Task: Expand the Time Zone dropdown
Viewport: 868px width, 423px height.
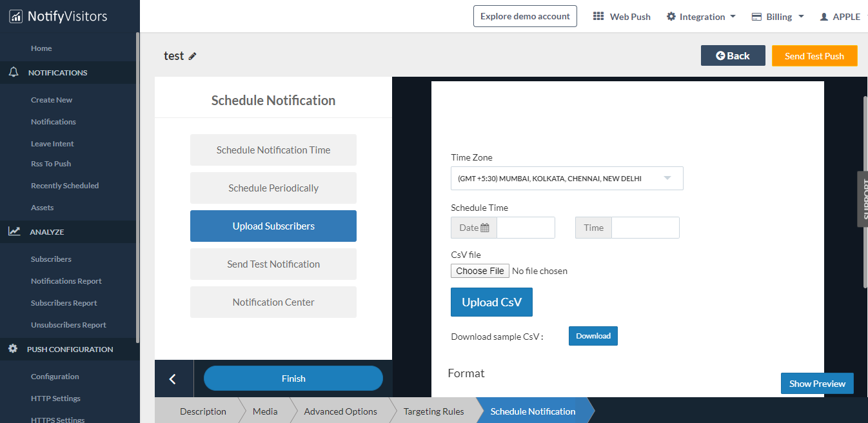Action: click(x=567, y=179)
